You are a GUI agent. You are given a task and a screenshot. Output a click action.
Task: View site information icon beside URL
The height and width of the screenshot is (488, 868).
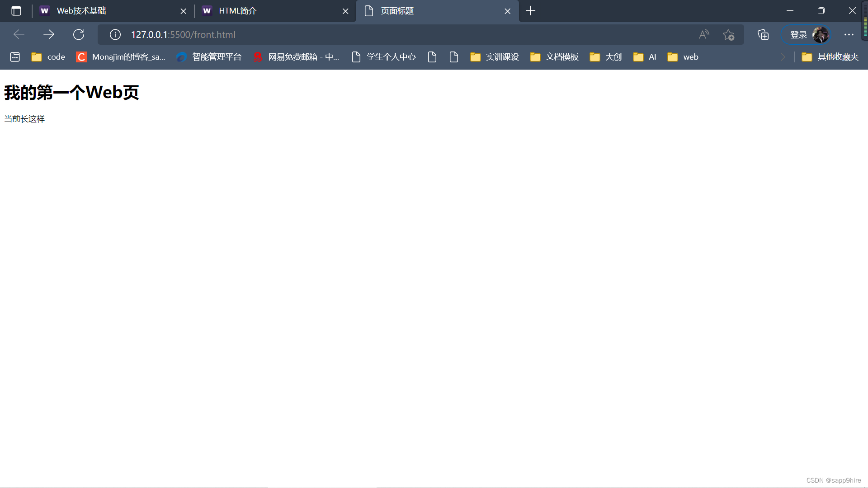(115, 34)
